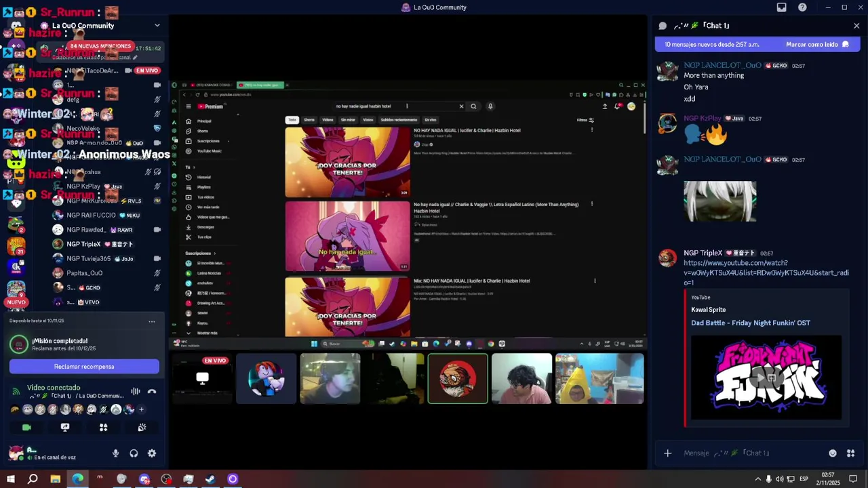Open the soundboard icon
This screenshot has height=488, width=868.
142,428
